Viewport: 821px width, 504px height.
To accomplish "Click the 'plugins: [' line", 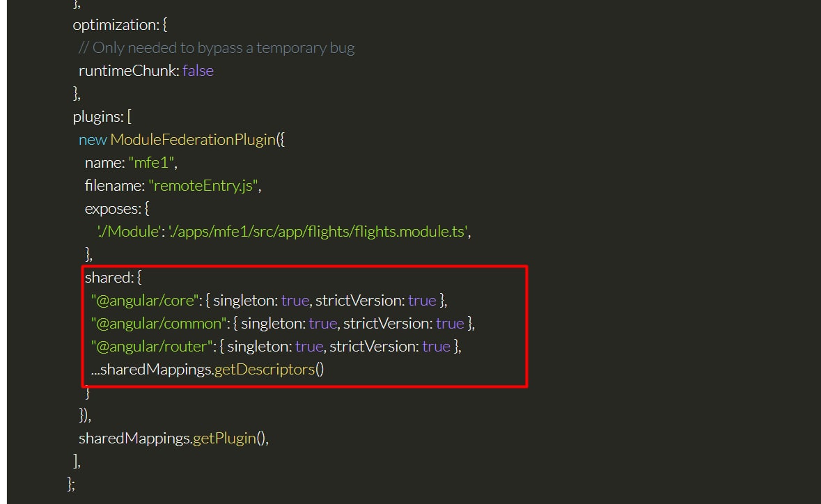I will click(x=102, y=117).
